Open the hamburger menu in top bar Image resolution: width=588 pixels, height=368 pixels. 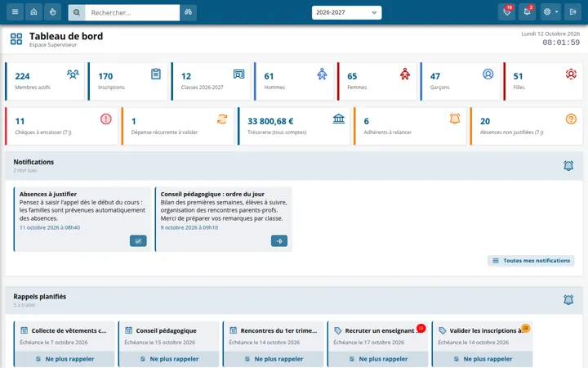click(15, 12)
